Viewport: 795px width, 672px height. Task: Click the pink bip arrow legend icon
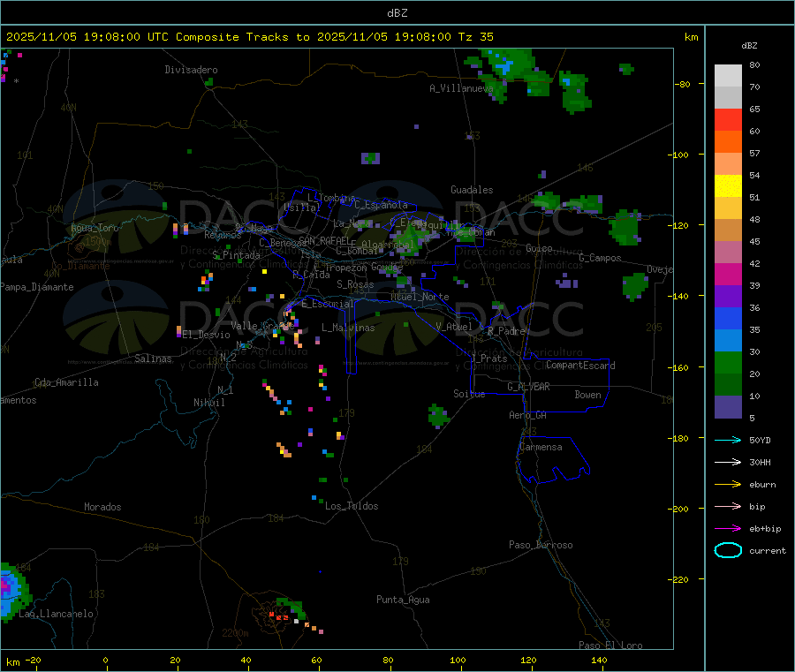click(728, 506)
